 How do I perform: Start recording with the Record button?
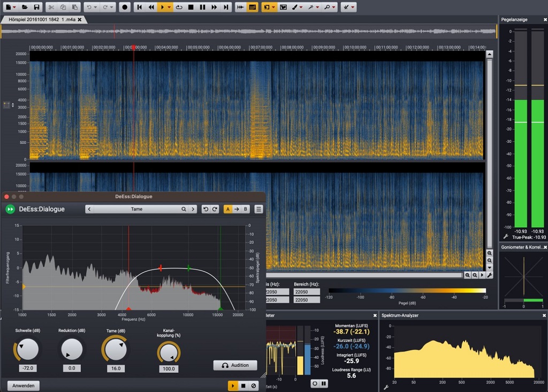pyautogui.click(x=125, y=7)
